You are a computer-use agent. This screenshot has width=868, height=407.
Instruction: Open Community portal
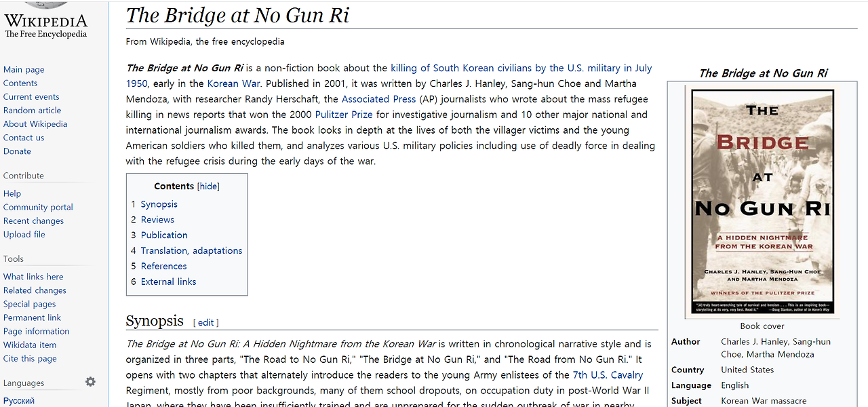pyautogui.click(x=38, y=207)
